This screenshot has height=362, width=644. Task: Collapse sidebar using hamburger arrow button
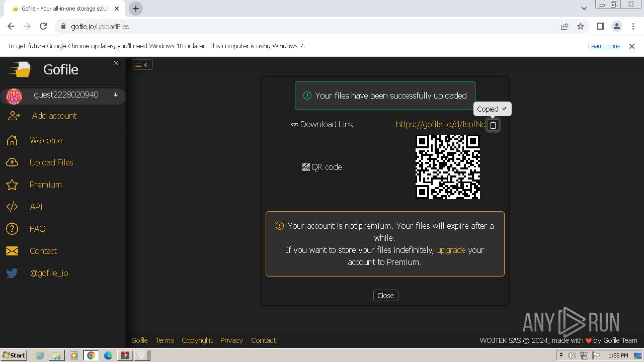[x=142, y=64]
